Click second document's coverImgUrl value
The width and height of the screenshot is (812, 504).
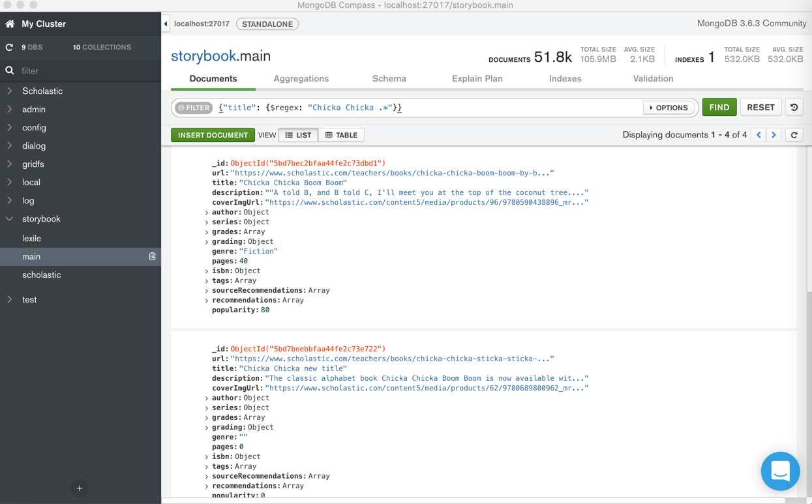coord(427,389)
